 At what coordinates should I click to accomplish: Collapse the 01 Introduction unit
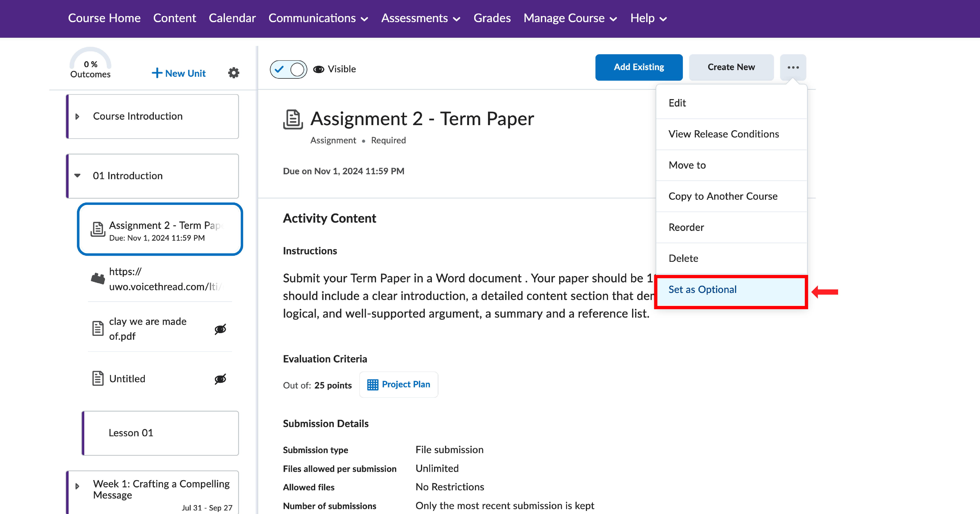(x=78, y=176)
